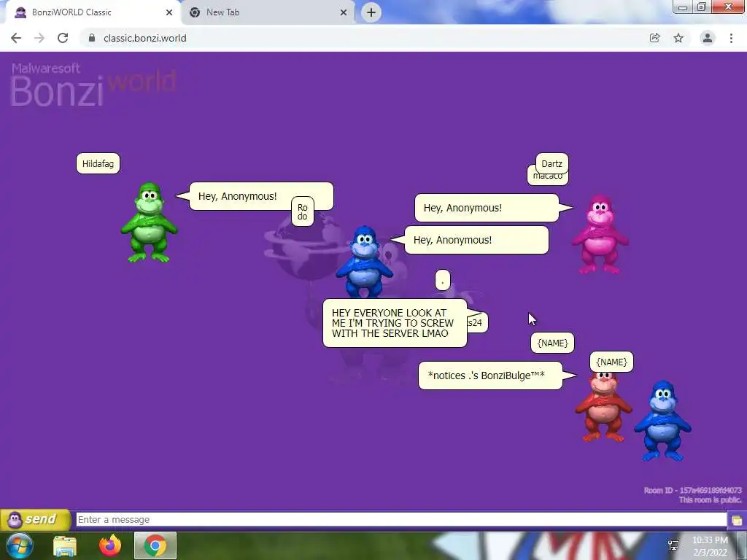Screen dimensions: 747x560
Task: Click the send button
Action: [35, 519]
